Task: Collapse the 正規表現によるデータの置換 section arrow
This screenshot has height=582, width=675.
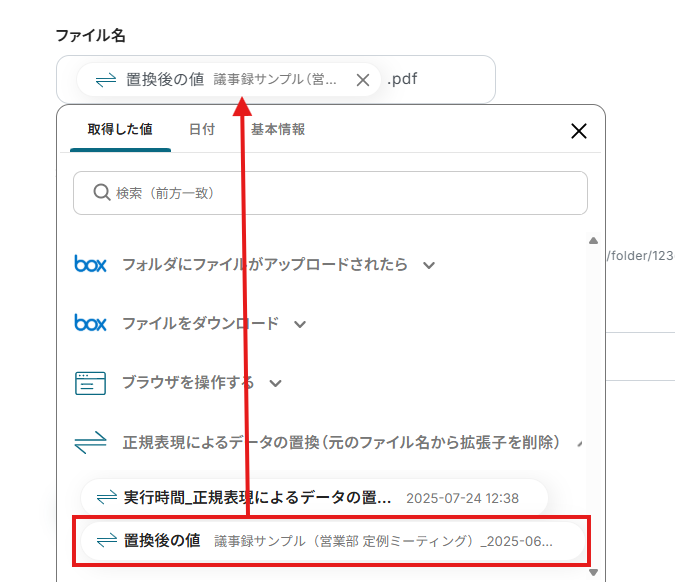Action: 580,444
